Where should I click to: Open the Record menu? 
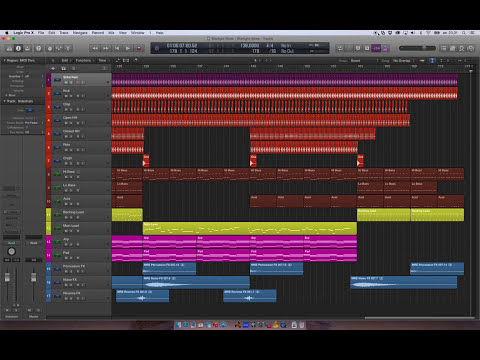[98, 33]
